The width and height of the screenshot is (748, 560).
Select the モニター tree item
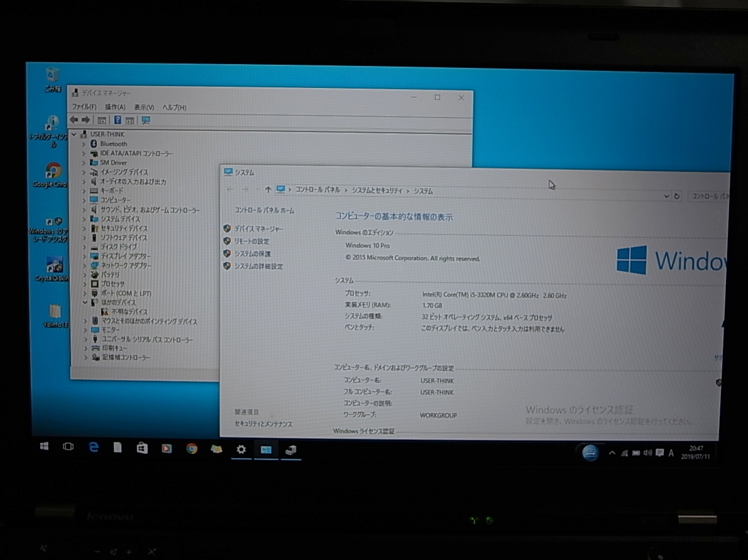(x=111, y=329)
